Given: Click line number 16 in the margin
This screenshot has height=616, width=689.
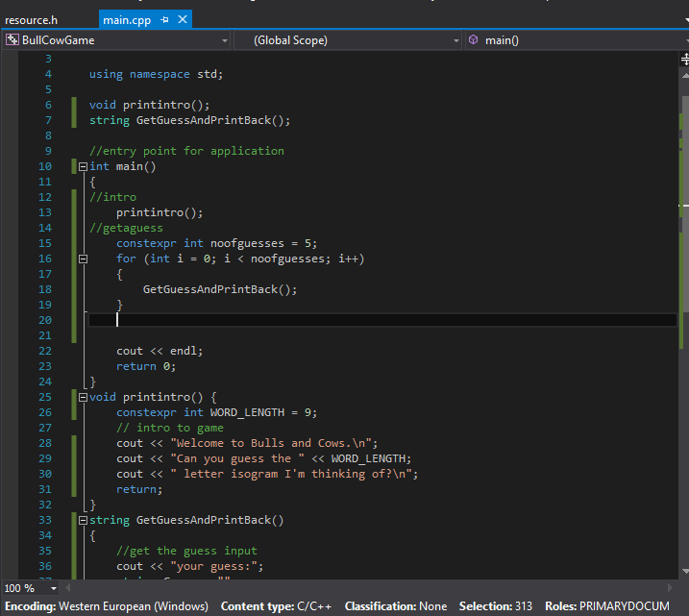Looking at the screenshot, I should (45, 259).
